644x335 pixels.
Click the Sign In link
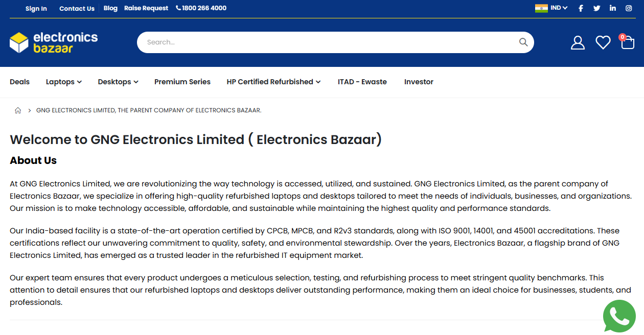point(36,8)
